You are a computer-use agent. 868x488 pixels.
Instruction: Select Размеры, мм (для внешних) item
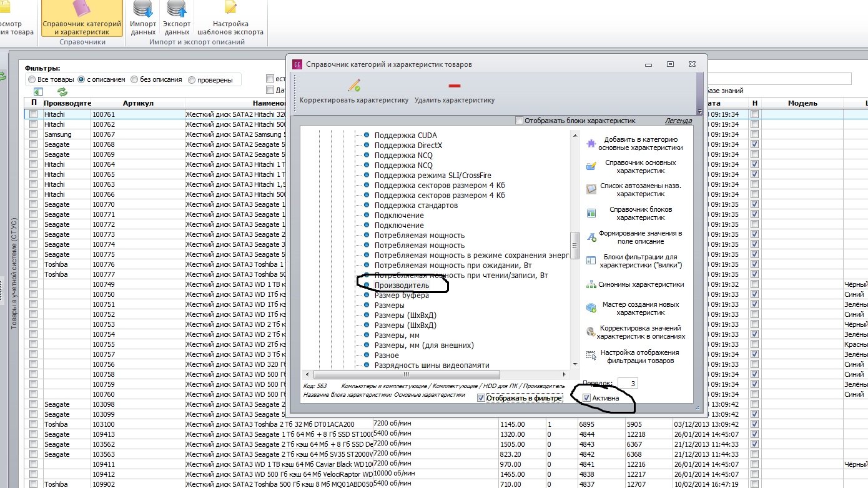pos(424,346)
